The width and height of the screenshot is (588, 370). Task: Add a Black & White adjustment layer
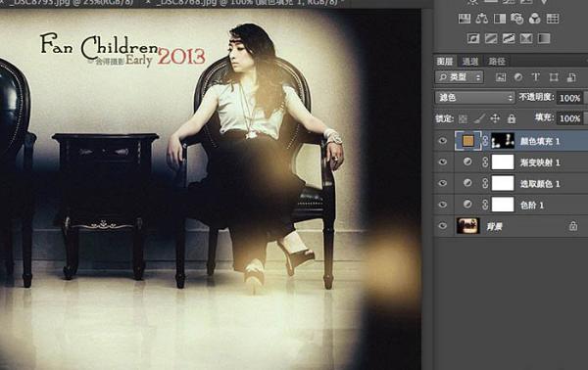pos(500,19)
